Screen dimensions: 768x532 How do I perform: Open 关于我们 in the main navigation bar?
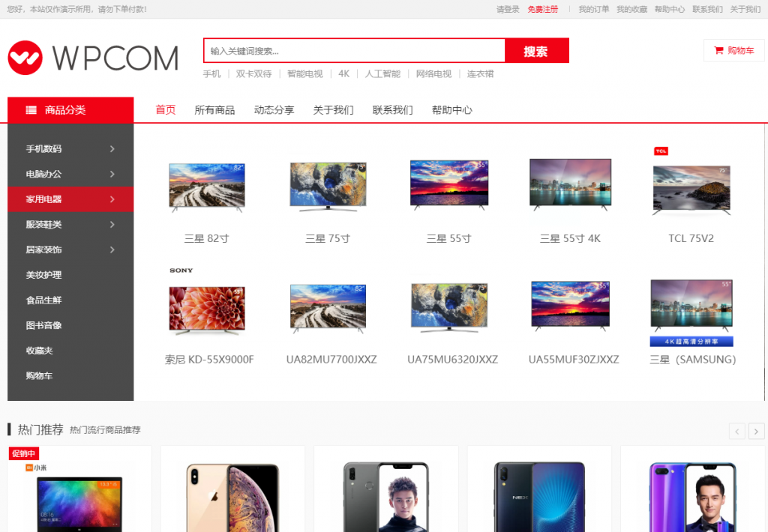[333, 110]
